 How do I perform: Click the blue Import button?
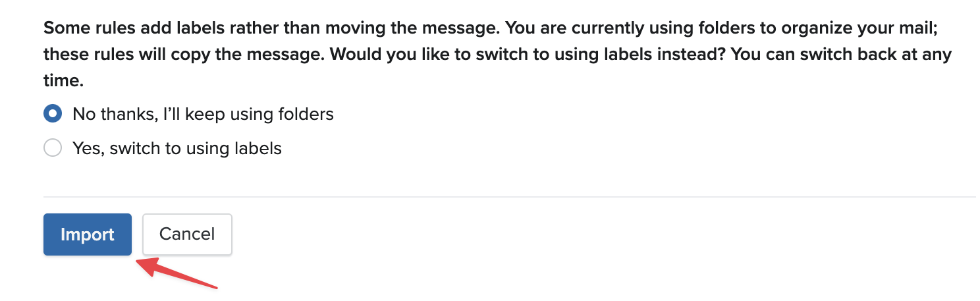pos(88,234)
